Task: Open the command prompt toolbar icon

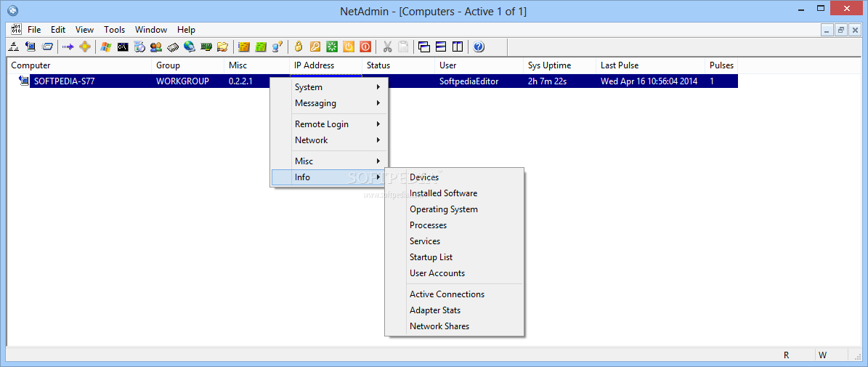Action: click(x=122, y=47)
